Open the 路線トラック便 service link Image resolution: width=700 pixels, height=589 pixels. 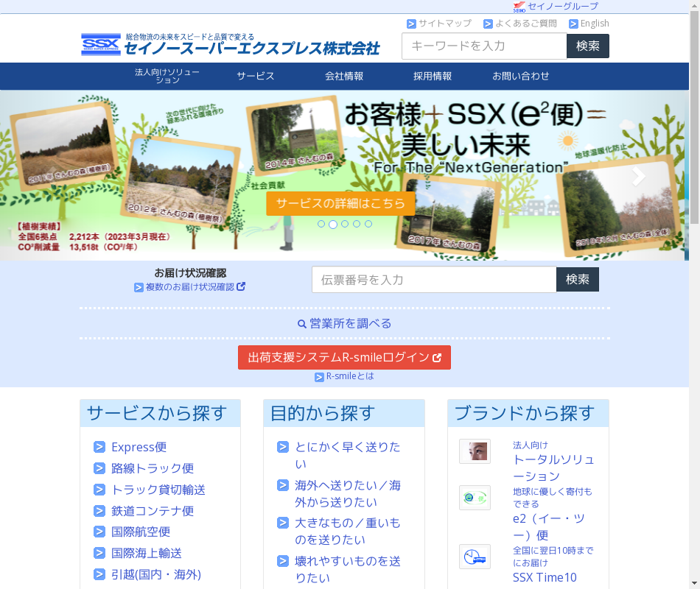pos(153,468)
